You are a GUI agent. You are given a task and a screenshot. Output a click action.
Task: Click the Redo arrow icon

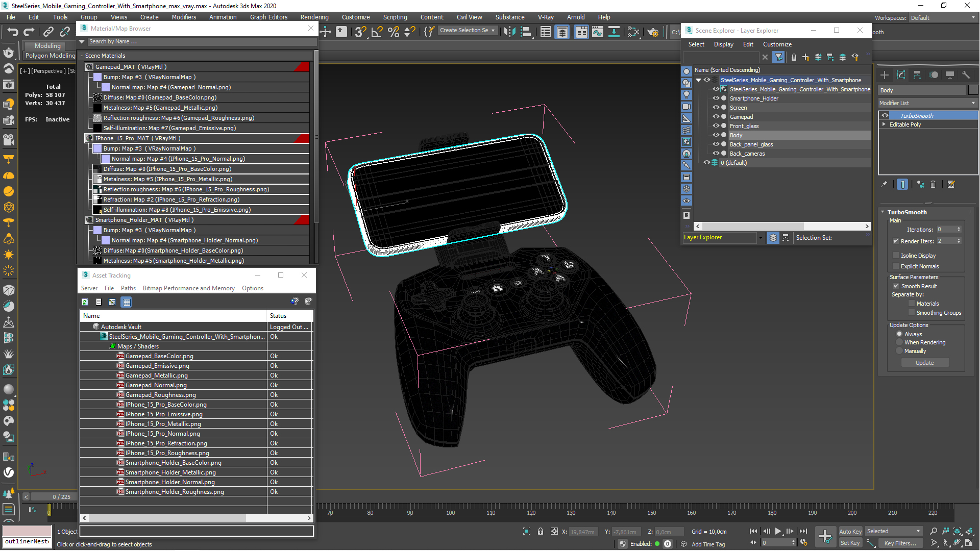pos(29,32)
